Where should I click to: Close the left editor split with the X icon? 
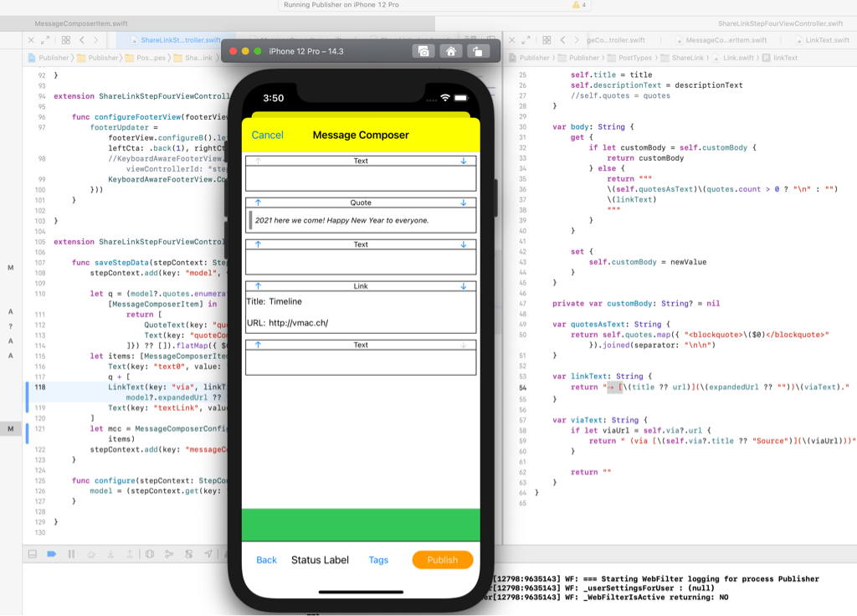point(31,39)
